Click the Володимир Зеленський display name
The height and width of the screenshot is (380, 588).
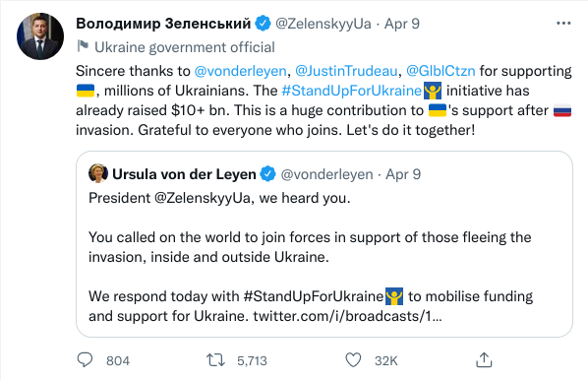tap(163, 24)
